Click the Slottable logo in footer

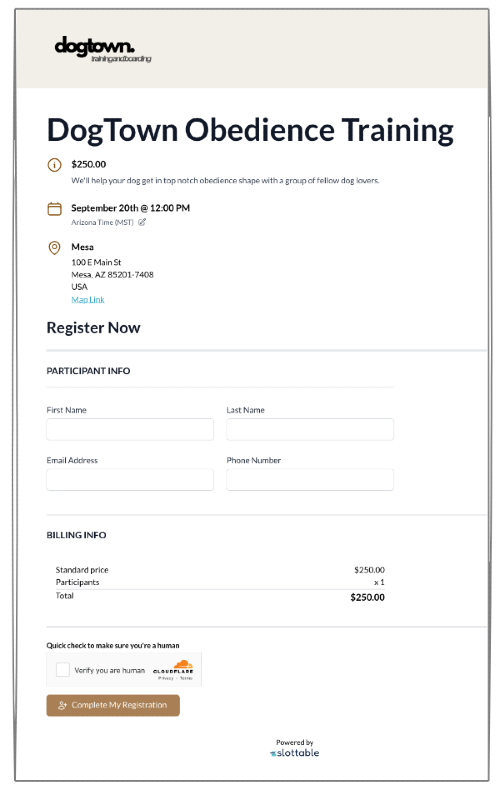pyautogui.click(x=295, y=753)
